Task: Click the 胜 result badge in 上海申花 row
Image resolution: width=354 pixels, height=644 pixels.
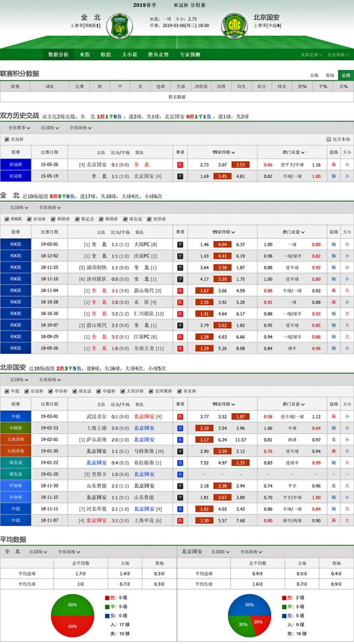Action: (x=180, y=521)
